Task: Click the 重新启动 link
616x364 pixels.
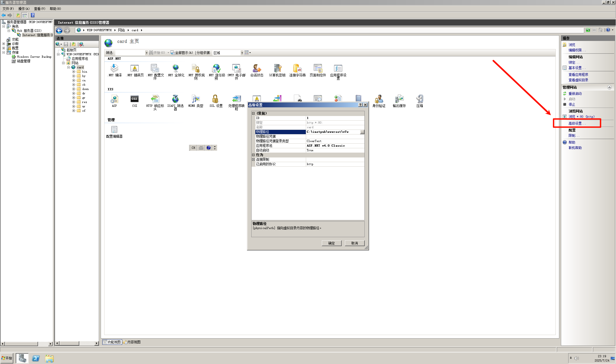Action: pos(575,94)
